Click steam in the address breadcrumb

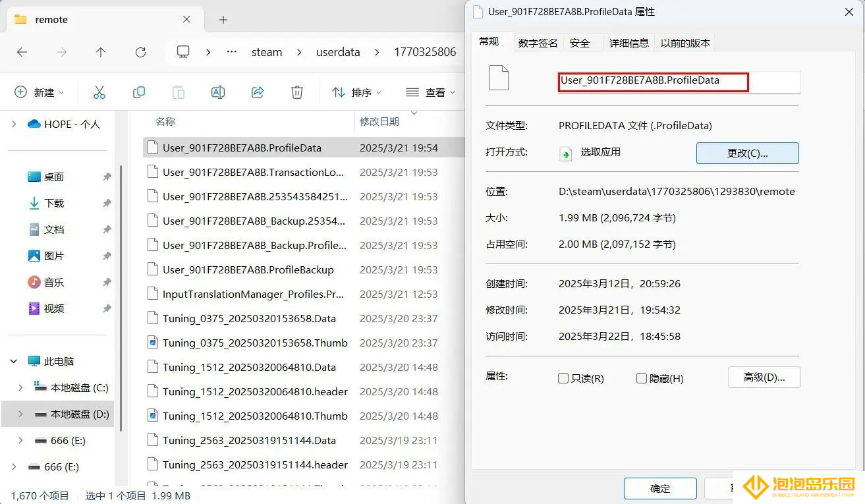click(267, 52)
